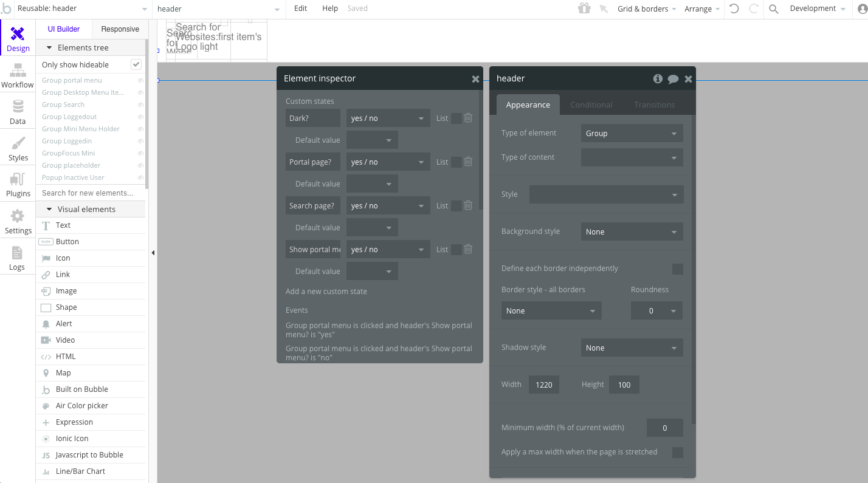Click the undo arrow in top bar
This screenshot has height=483, width=868.
click(734, 9)
